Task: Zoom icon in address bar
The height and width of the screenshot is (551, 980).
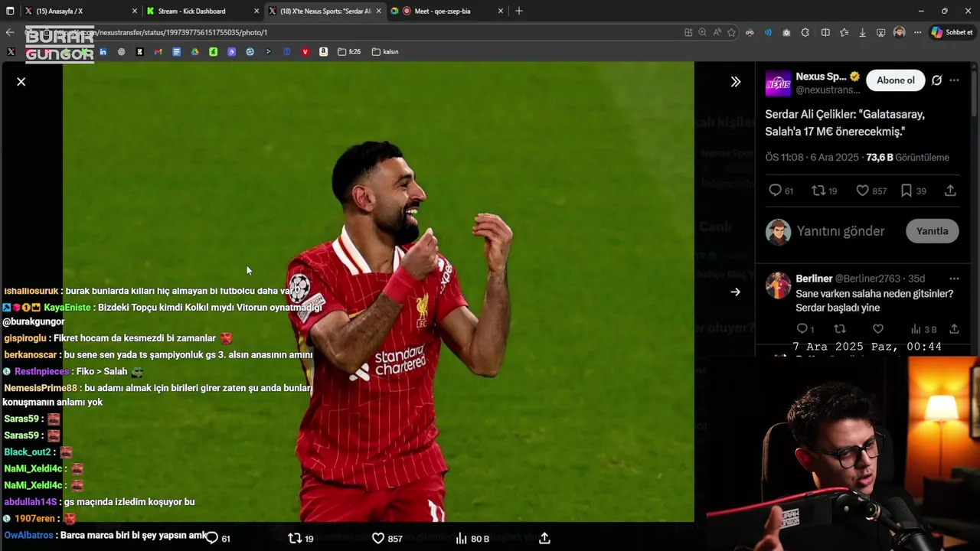Action: (702, 32)
